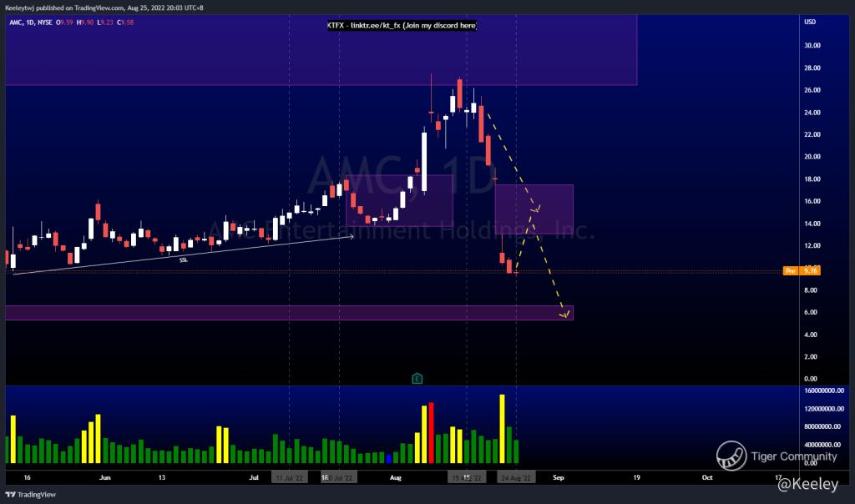Viewport: 855px width, 504px height.
Task: Click the open value O9.59
Action: click(x=64, y=23)
